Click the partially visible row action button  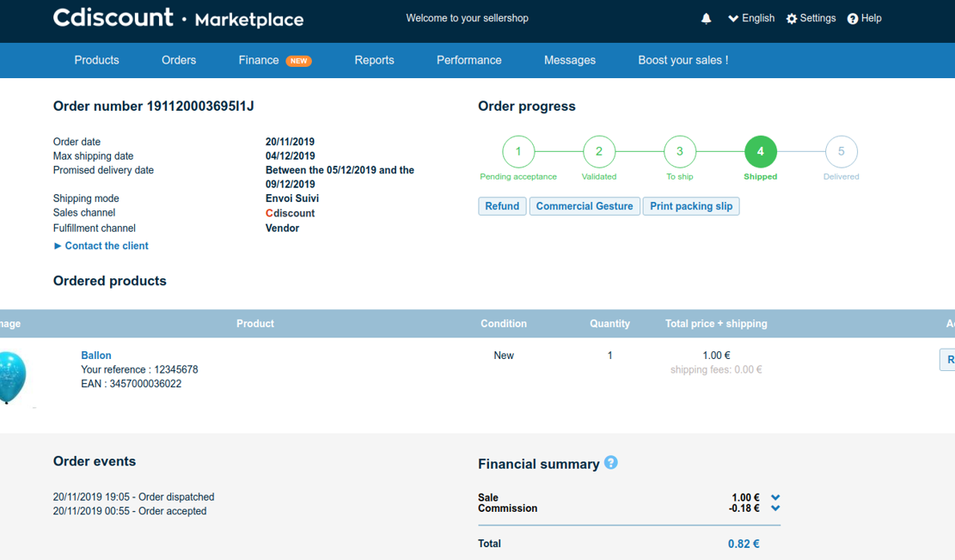click(x=947, y=360)
